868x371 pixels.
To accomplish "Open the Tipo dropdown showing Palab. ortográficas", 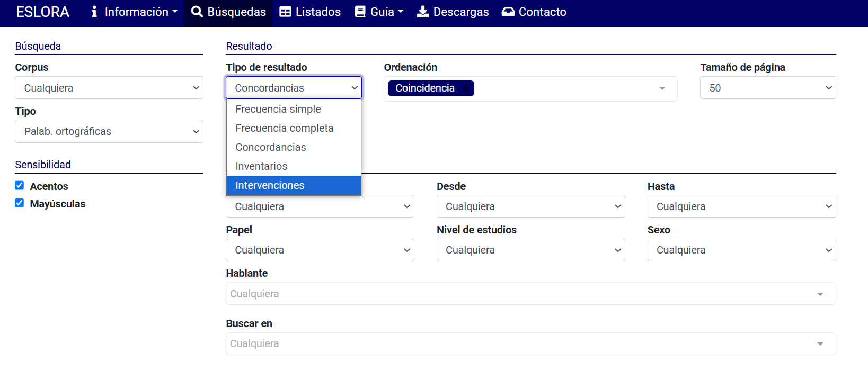I will click(109, 131).
